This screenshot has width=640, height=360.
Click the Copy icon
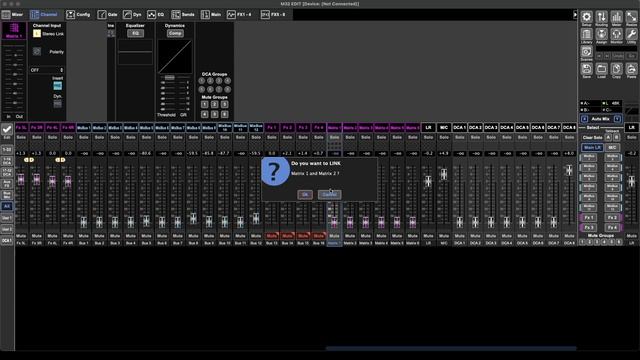[616, 69]
